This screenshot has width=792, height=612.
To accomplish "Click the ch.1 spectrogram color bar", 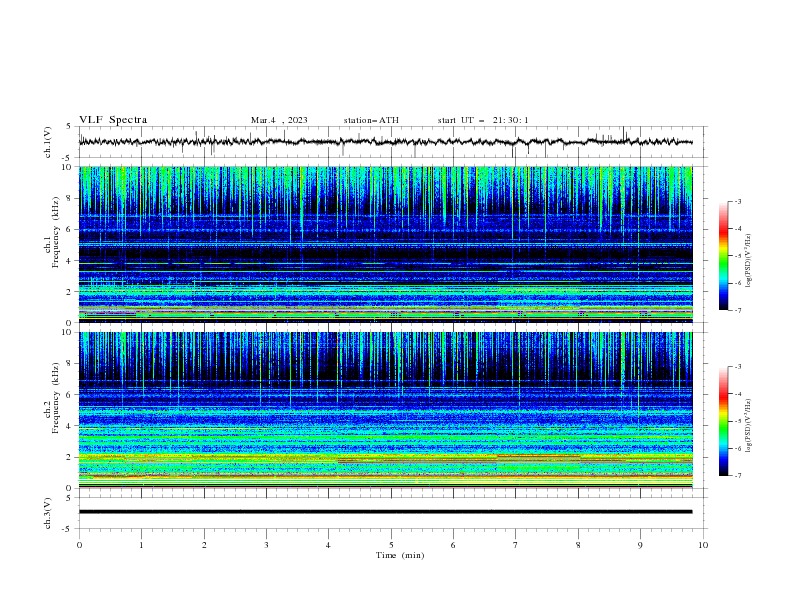I will [723, 256].
